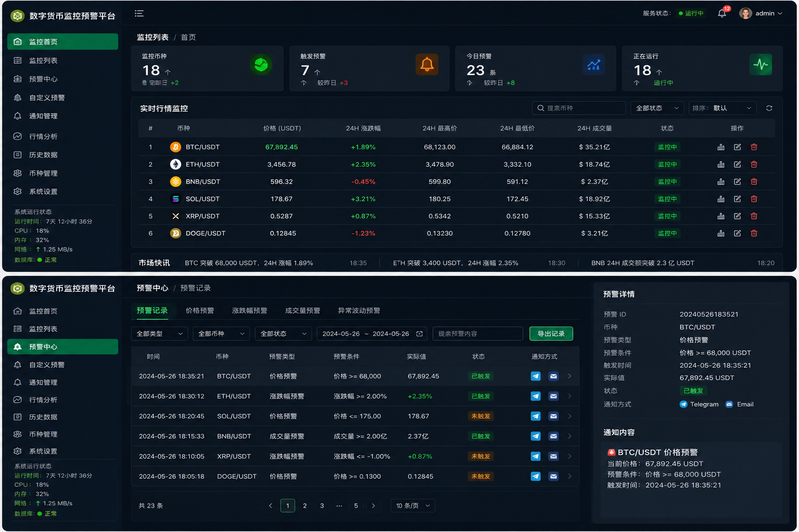Delete the DOGE/USDT row via trash icon
The image size is (799, 532).
(754, 233)
